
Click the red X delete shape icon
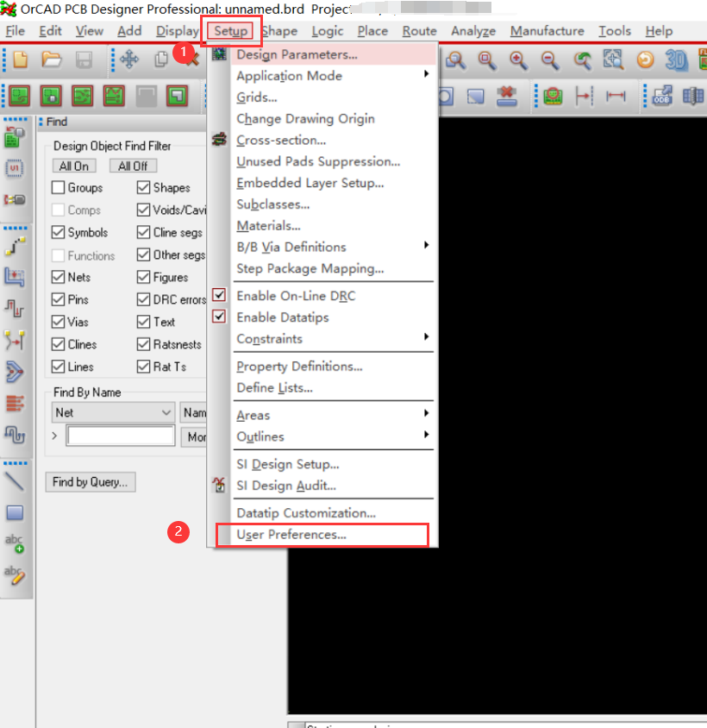click(507, 96)
